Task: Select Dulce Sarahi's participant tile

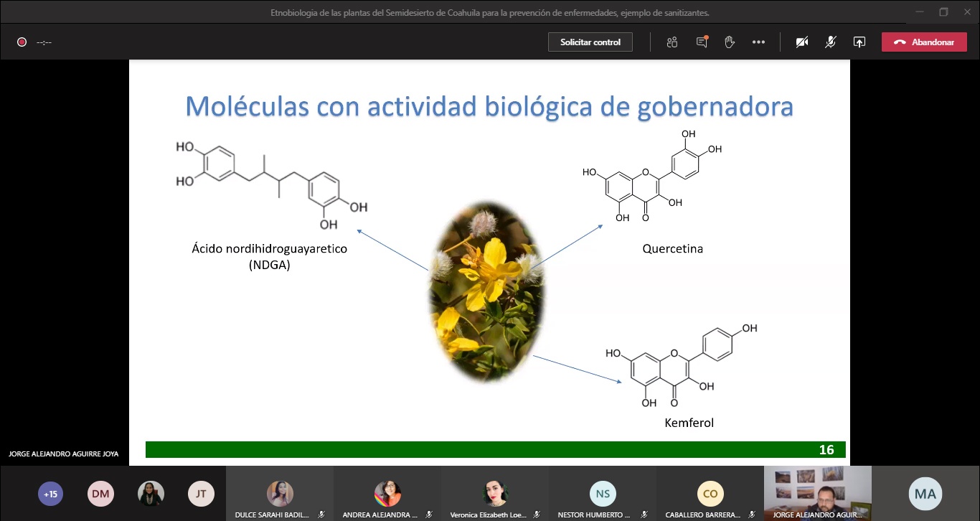Action: (x=280, y=493)
